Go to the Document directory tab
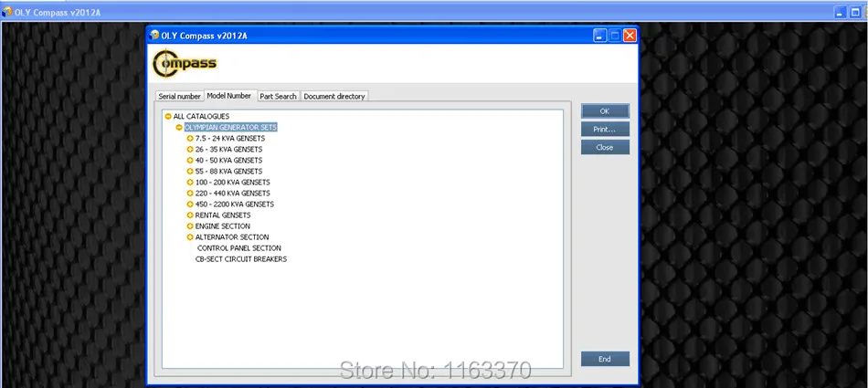This screenshot has height=388, width=868. coord(333,96)
